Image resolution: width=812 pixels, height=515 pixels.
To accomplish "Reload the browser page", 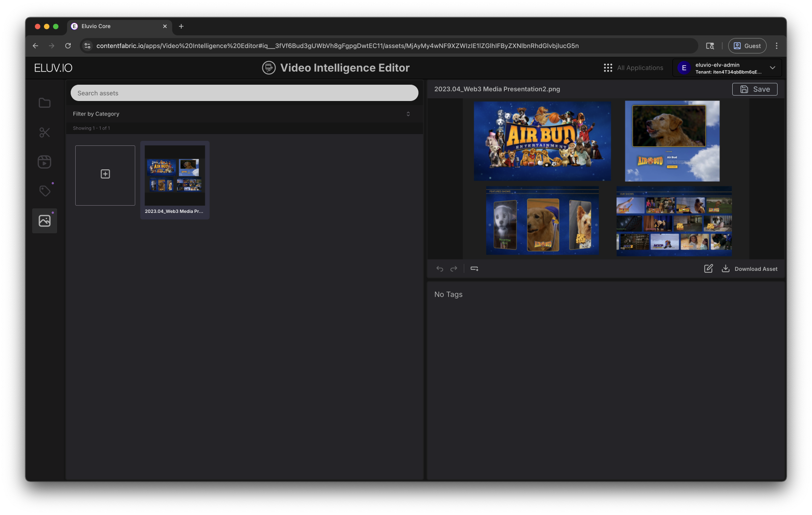I will pyautogui.click(x=68, y=46).
